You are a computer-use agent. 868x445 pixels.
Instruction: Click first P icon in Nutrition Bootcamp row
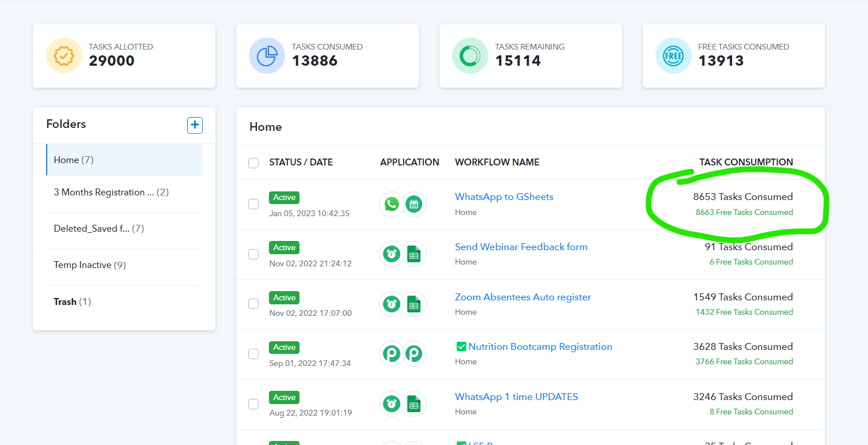[392, 354]
